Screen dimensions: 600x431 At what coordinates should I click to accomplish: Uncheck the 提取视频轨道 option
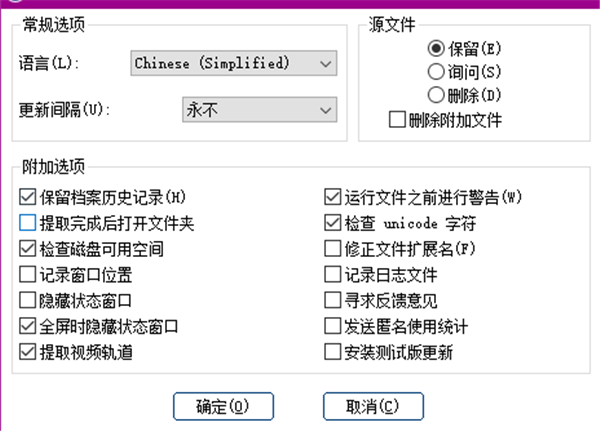point(27,352)
